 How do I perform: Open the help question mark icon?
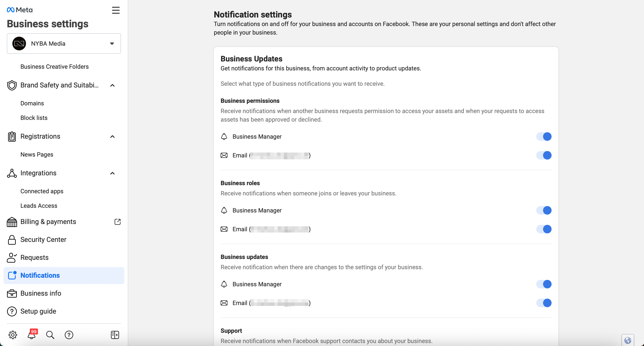point(69,335)
